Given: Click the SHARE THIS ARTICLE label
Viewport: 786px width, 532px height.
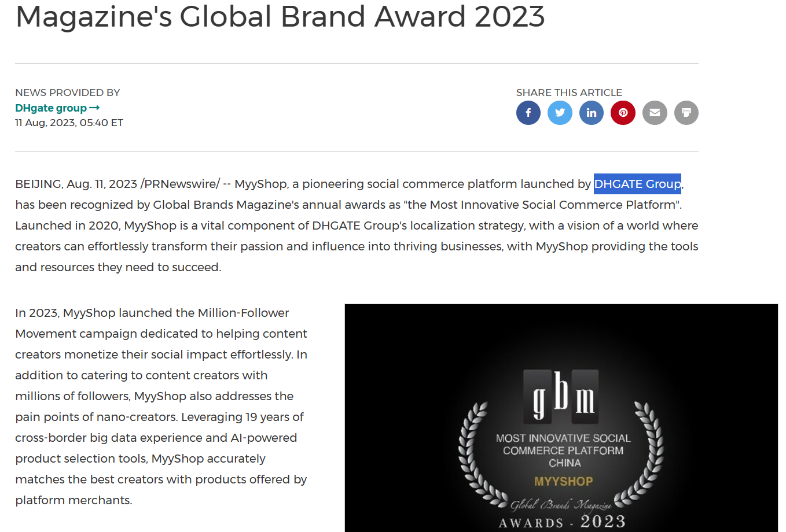Looking at the screenshot, I should [569, 93].
